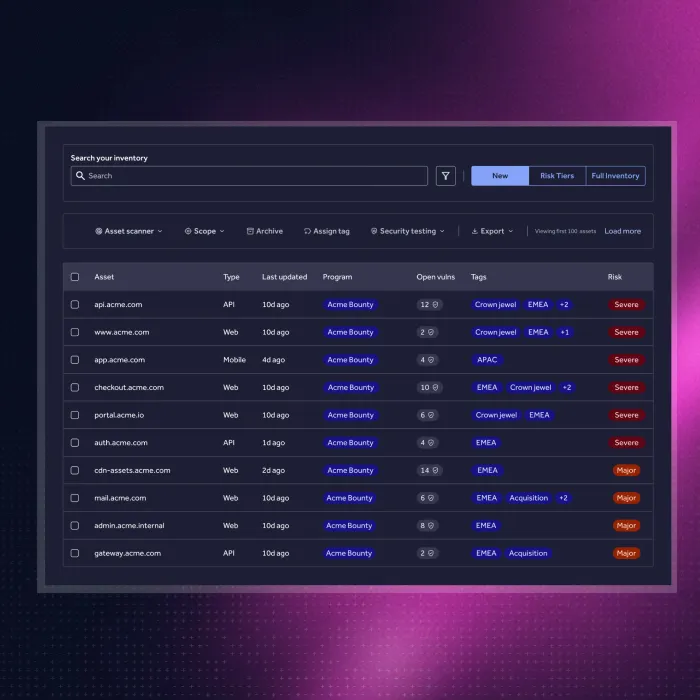Screen dimensions: 700x700
Task: Sort by the Open vulns column header
Action: [x=436, y=277]
